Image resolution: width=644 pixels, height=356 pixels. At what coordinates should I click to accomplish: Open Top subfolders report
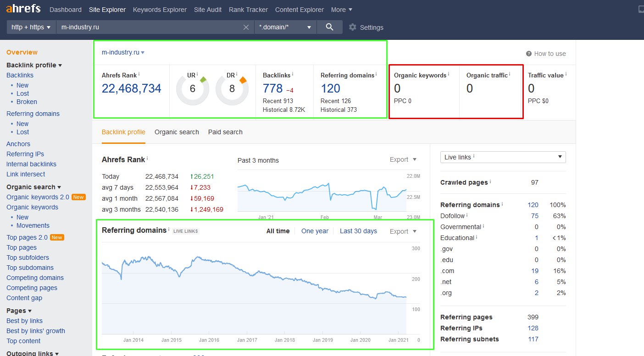click(x=28, y=257)
